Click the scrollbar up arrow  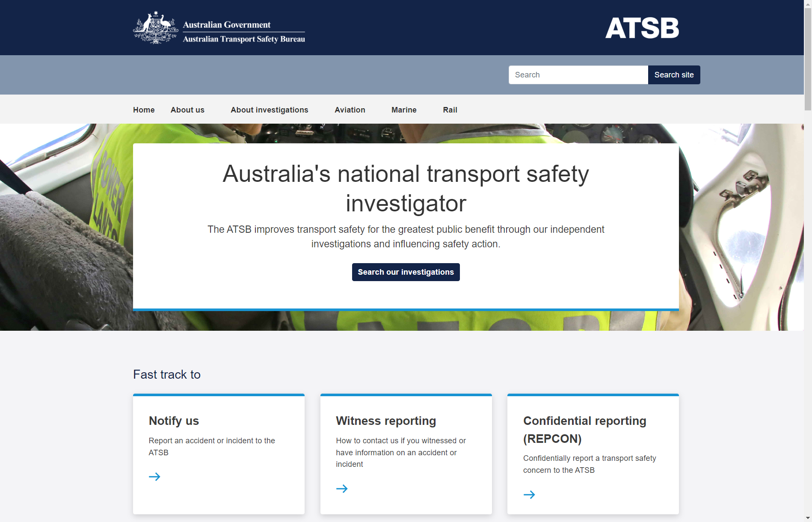(808, 3)
